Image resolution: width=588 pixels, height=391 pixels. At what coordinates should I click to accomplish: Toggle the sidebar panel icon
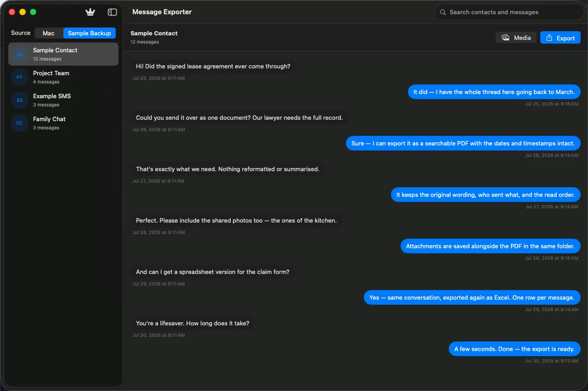[x=112, y=12]
